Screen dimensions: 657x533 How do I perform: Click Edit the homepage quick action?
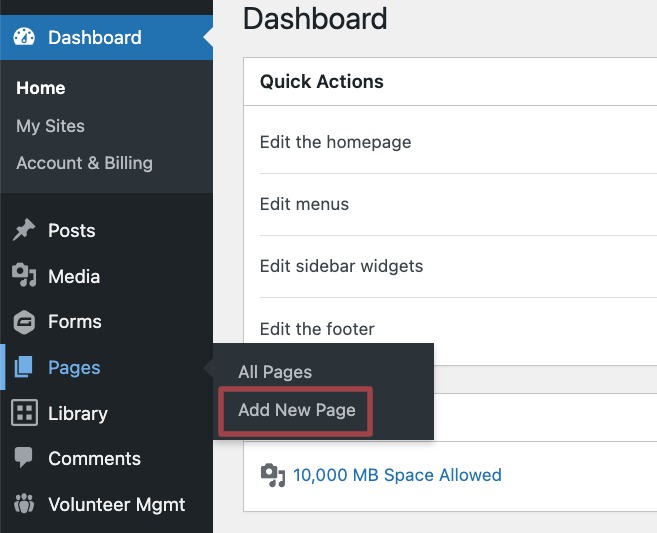point(336,142)
